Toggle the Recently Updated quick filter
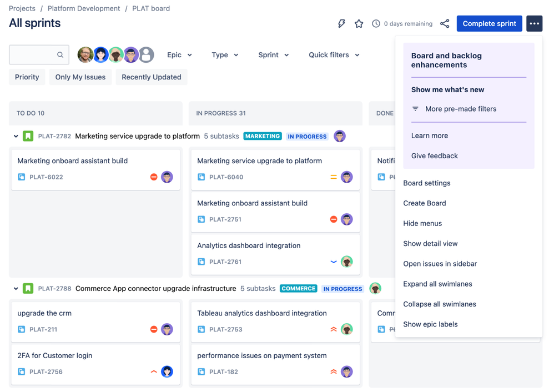This screenshot has height=392, width=554. [x=152, y=77]
